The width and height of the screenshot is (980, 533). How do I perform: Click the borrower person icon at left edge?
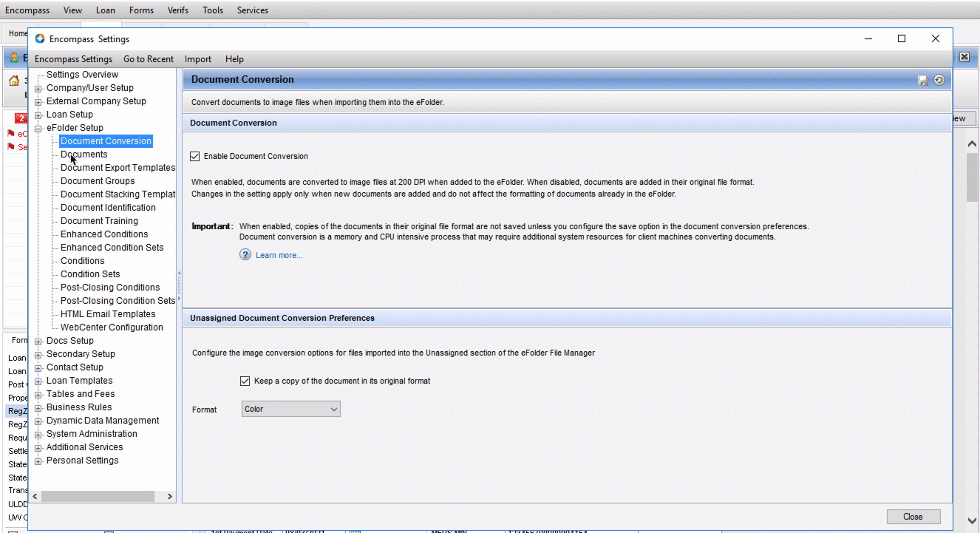pos(14,58)
